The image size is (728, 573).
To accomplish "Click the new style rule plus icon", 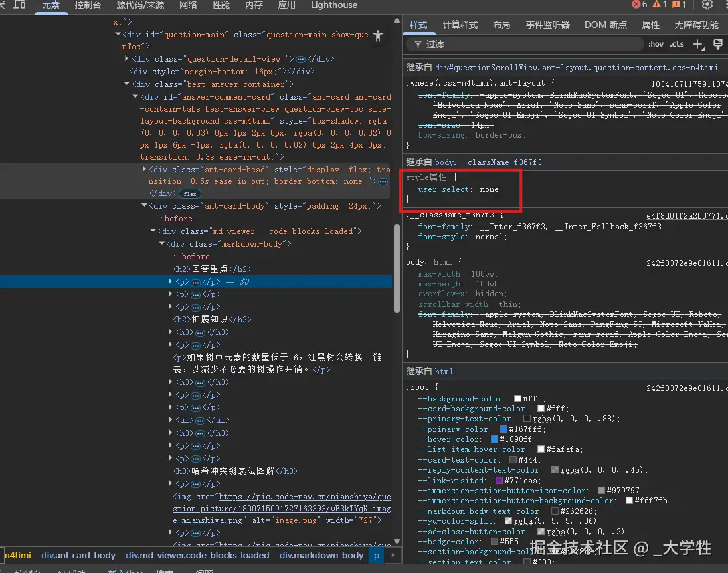I will click(x=697, y=44).
